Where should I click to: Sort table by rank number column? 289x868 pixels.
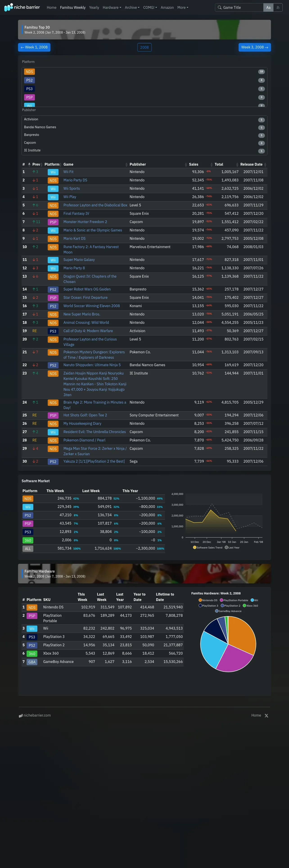tap(26, 164)
